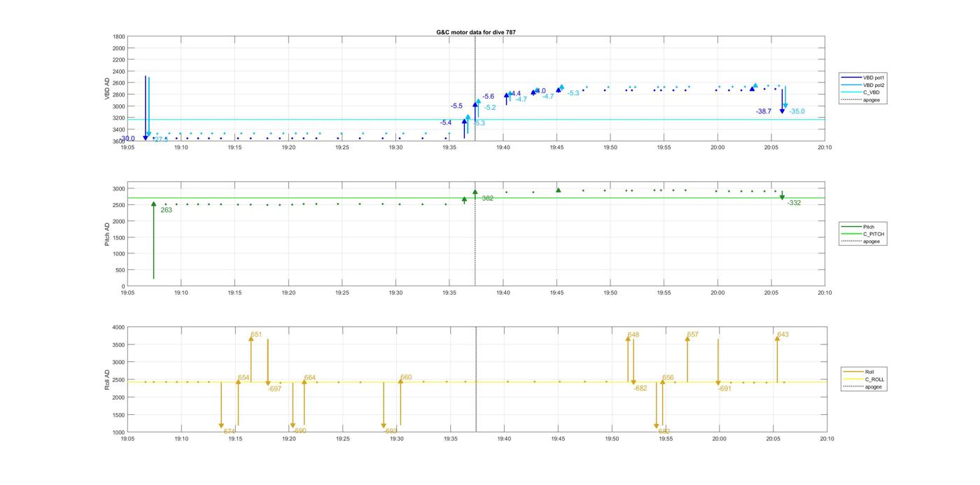Click the '-332' pitch move annotation

click(x=794, y=203)
